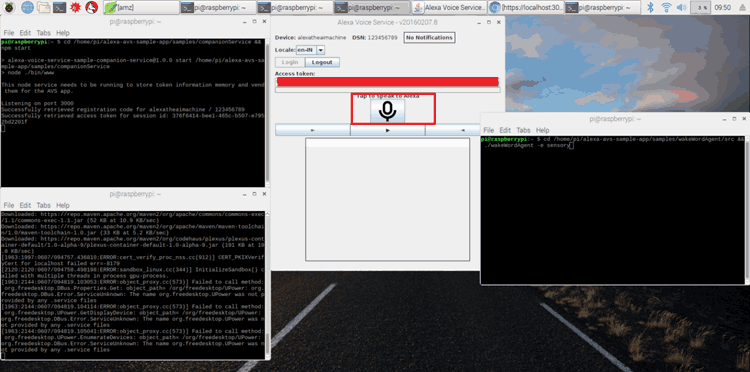750x372 pixels.
Task: Switch to the https://localhost taskbar entry
Action: click(526, 7)
